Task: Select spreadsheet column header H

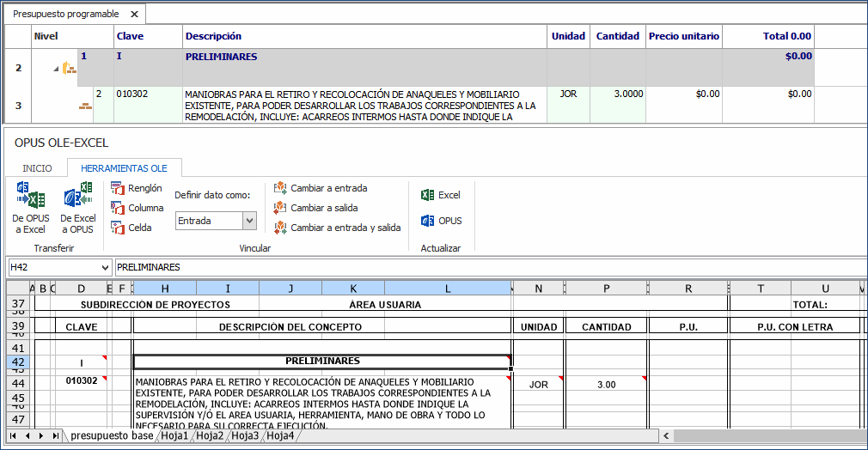Action: (165, 289)
